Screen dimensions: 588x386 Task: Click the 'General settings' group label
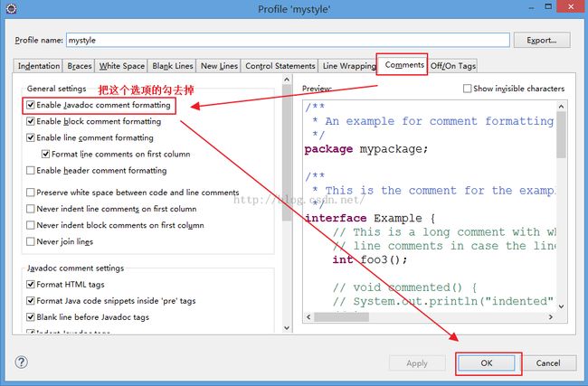[57, 89]
